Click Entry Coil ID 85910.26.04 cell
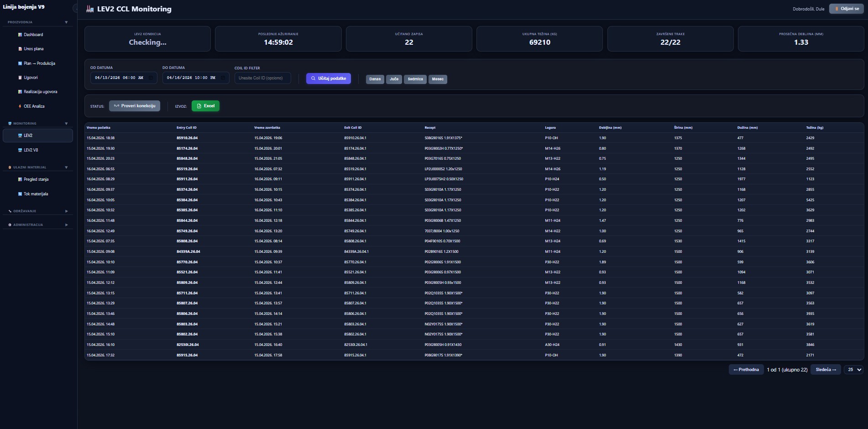Screen dimensions: 868x429 click(x=187, y=138)
